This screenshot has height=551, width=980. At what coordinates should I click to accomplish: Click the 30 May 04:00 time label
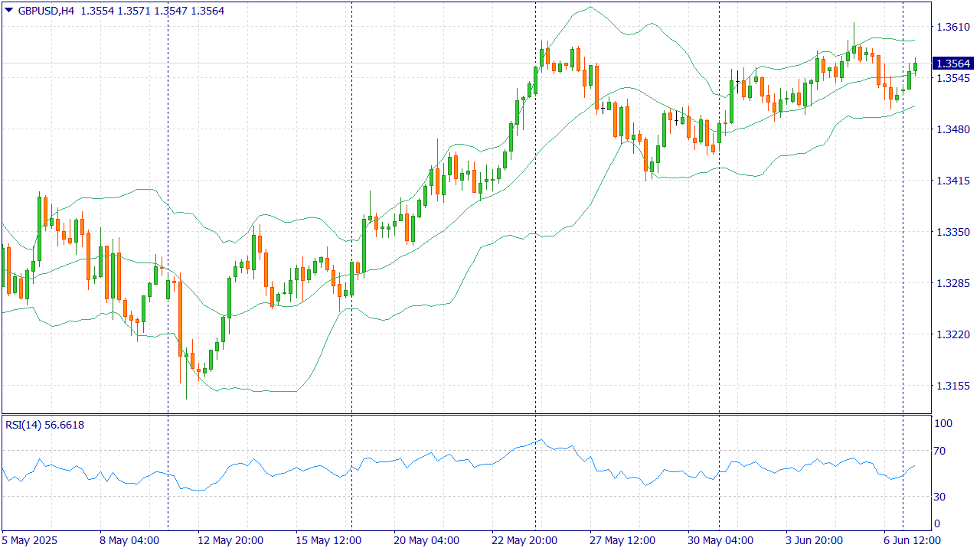point(720,540)
